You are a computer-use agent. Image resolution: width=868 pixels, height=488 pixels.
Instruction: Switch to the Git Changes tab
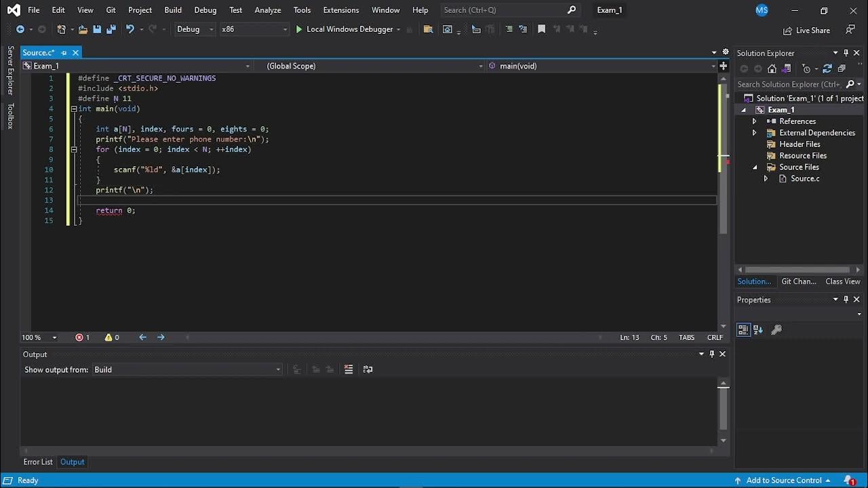(799, 281)
